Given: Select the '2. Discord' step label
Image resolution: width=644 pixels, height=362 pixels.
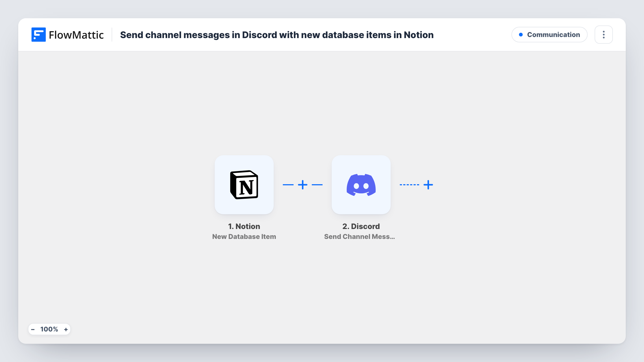Looking at the screenshot, I should (361, 226).
